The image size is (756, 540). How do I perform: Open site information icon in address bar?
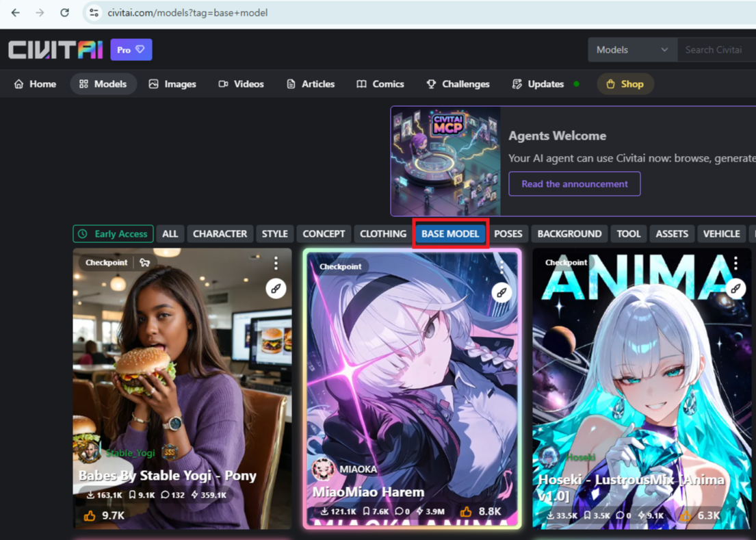94,13
